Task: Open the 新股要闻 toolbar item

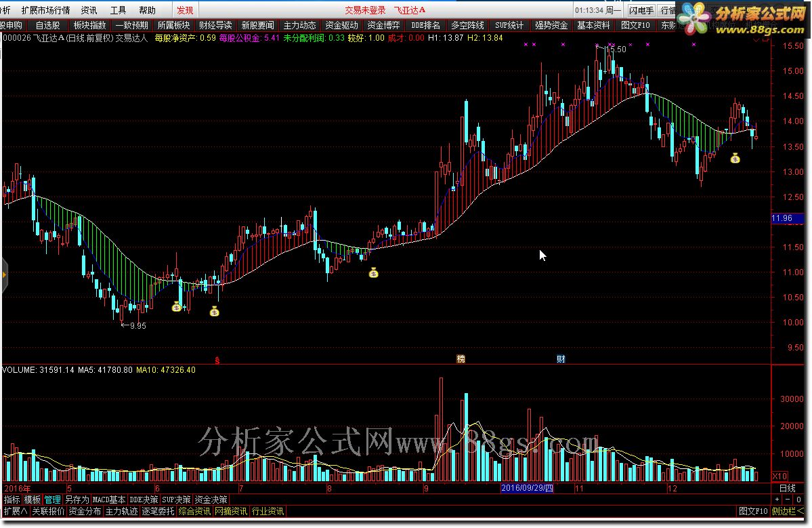Action: (x=257, y=25)
